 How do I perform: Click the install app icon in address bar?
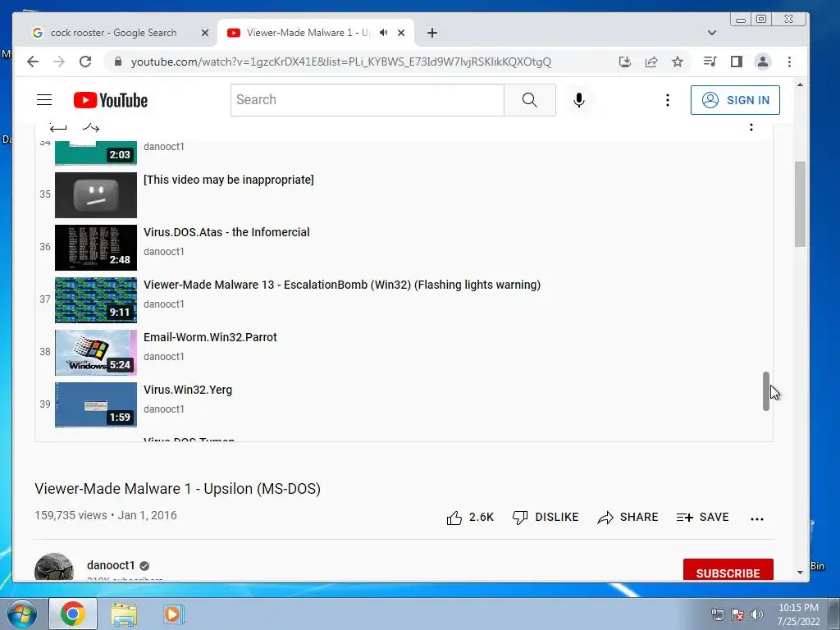pyautogui.click(x=624, y=62)
